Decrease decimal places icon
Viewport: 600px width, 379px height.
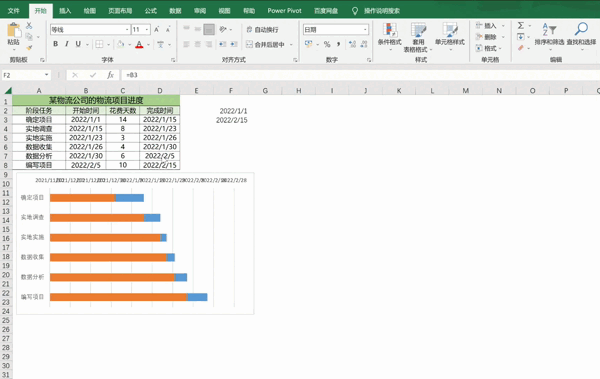364,44
